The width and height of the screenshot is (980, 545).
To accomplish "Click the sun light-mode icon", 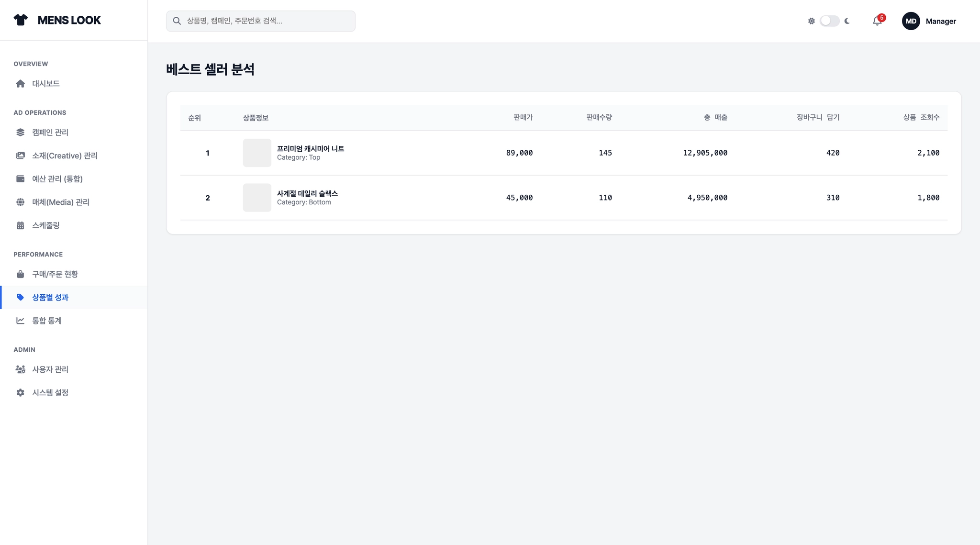I will click(x=811, y=21).
